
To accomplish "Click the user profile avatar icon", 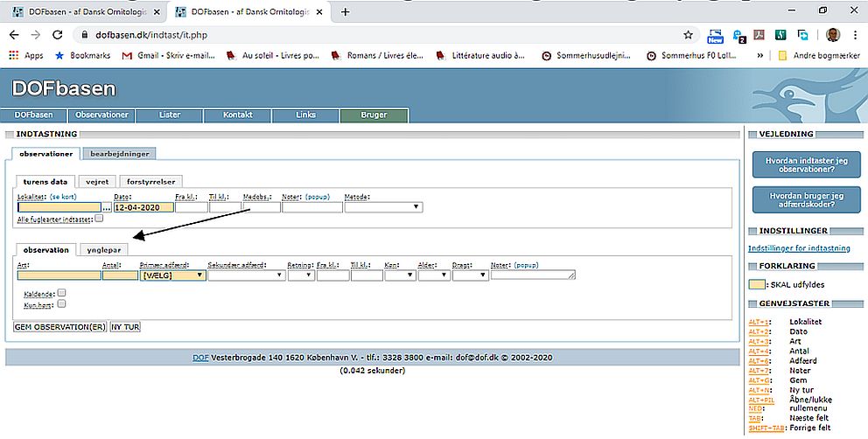I will click(x=833, y=35).
